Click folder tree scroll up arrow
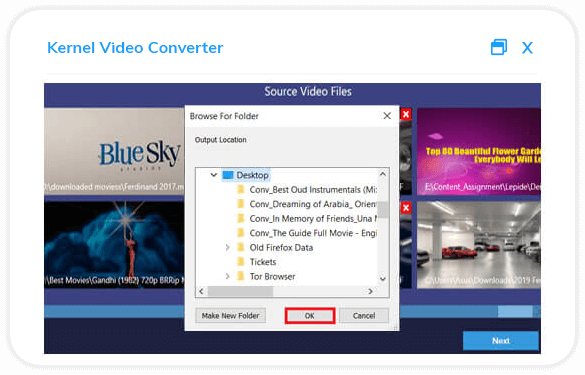 383,174
